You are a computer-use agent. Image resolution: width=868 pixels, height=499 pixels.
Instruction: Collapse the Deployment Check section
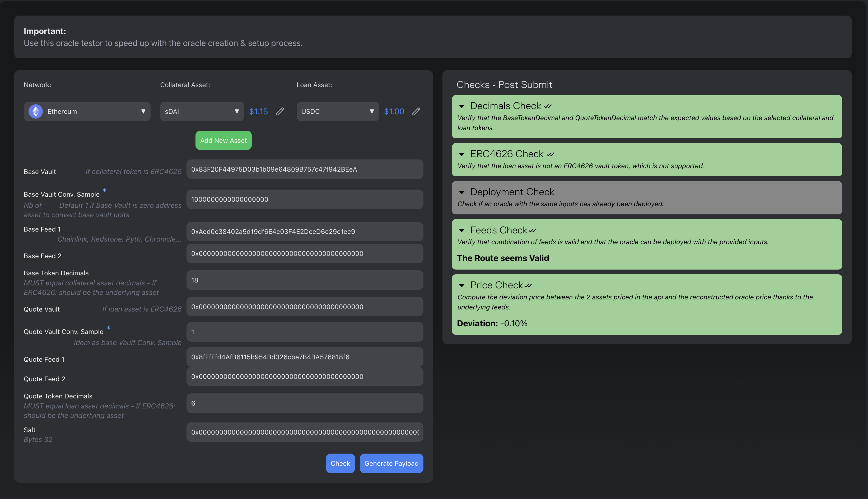coord(461,192)
